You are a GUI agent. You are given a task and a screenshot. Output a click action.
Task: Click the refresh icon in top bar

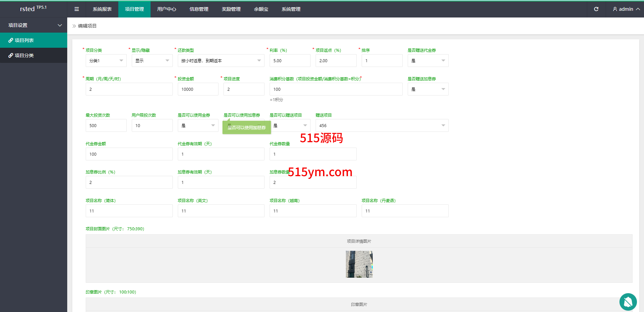596,9
